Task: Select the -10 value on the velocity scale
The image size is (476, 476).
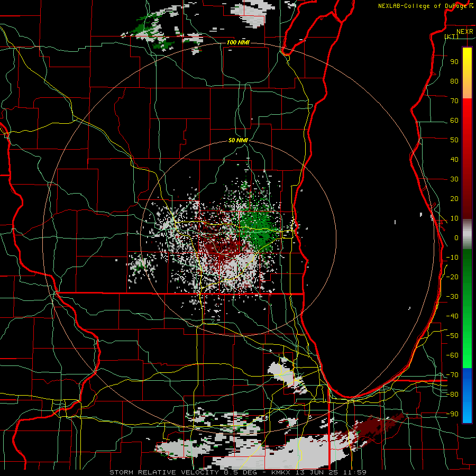Action: coord(452,258)
